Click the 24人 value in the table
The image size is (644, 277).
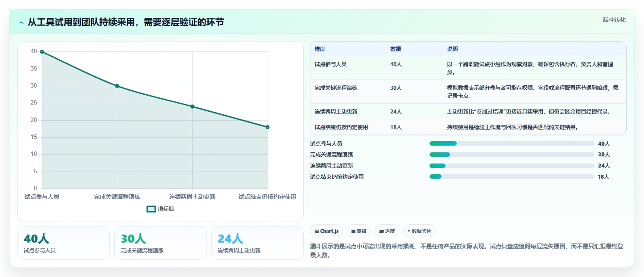pyautogui.click(x=396, y=112)
